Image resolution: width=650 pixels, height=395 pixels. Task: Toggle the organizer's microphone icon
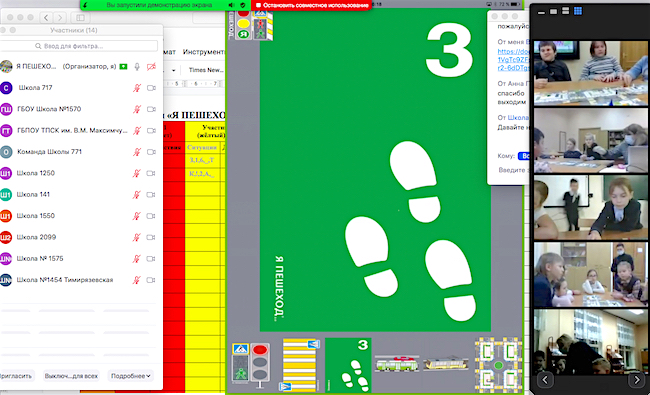137,67
